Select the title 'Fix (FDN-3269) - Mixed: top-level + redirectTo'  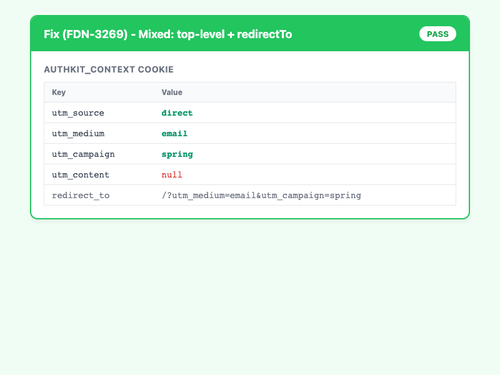(168, 34)
